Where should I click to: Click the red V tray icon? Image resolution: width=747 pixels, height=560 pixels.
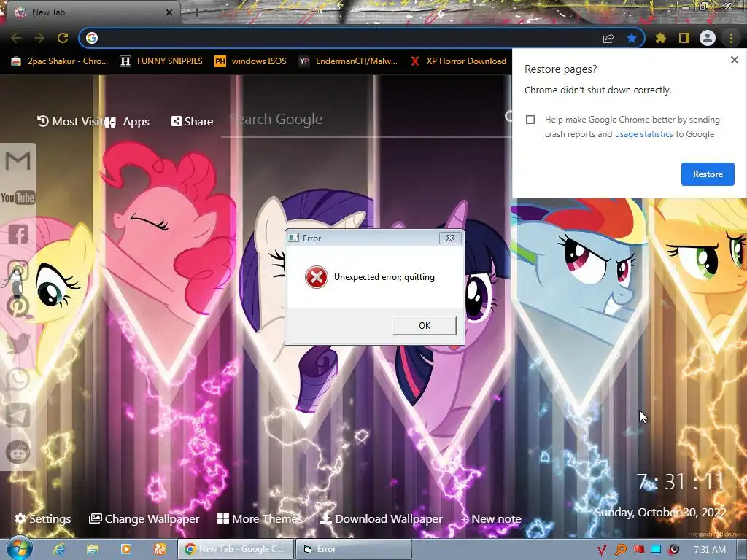pos(602,550)
